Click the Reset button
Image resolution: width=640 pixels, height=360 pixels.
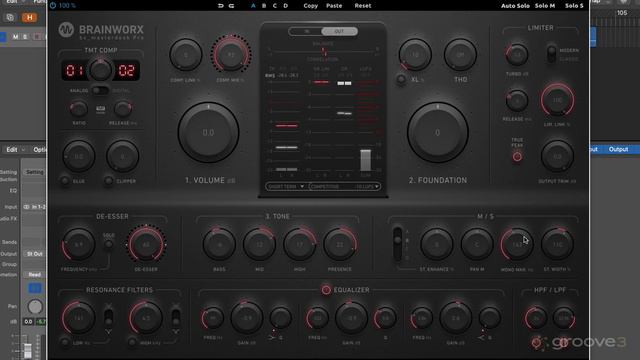[x=363, y=6]
